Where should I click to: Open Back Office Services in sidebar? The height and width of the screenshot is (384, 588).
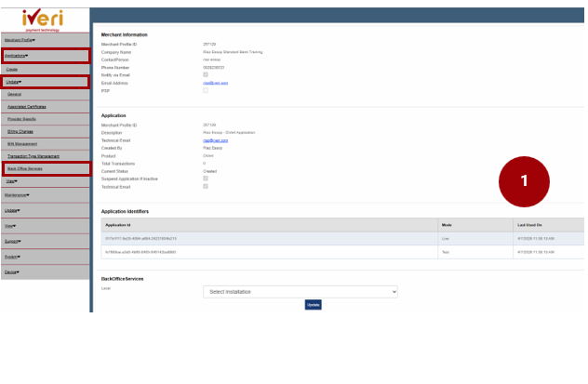[24, 168]
